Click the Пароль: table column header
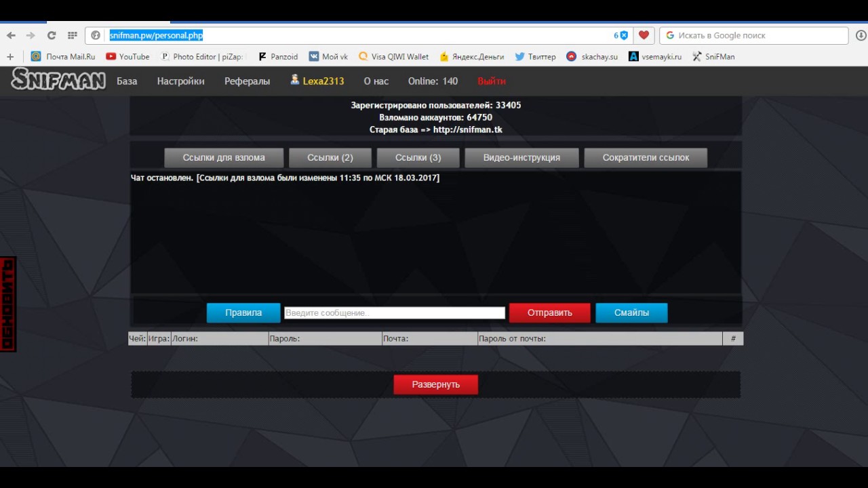Viewport: 868px width, 488px height. click(325, 338)
